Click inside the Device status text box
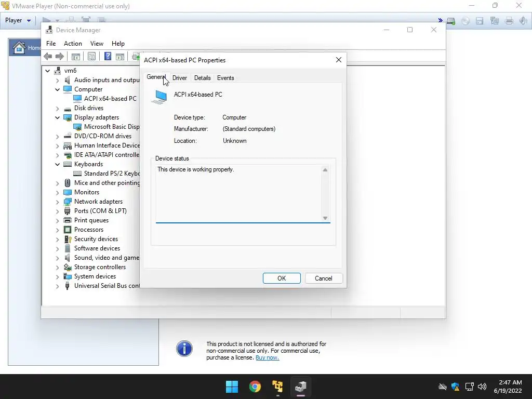Image resolution: width=532 pixels, height=399 pixels. [243, 194]
